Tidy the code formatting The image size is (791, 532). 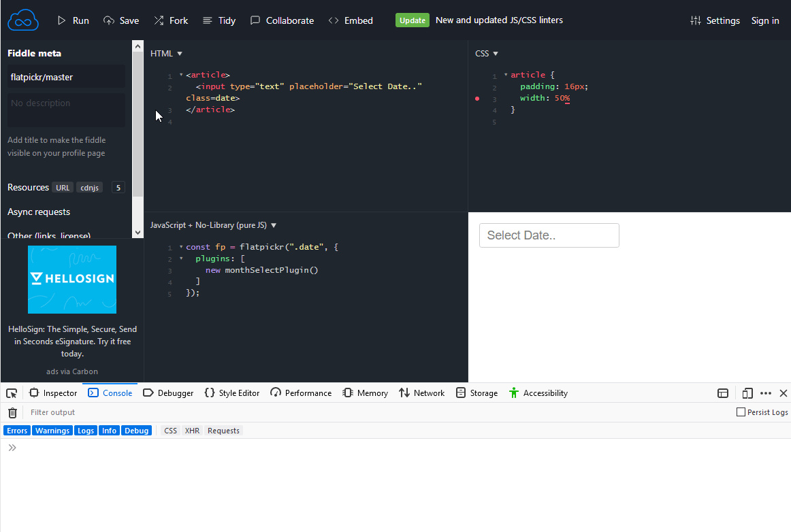click(219, 20)
